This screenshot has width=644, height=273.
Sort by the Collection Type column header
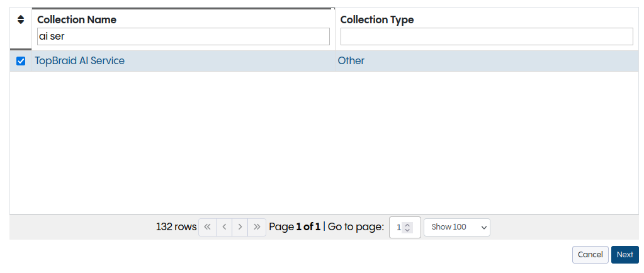coord(377,19)
